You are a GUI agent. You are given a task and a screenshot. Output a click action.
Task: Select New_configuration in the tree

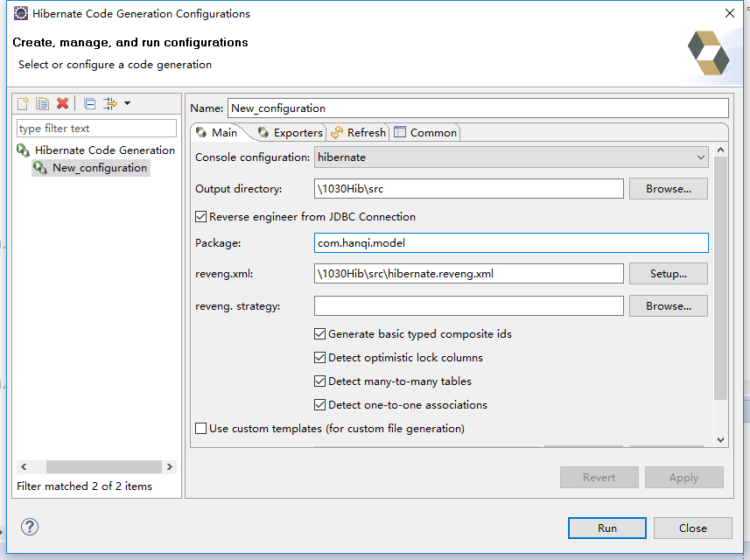(100, 168)
